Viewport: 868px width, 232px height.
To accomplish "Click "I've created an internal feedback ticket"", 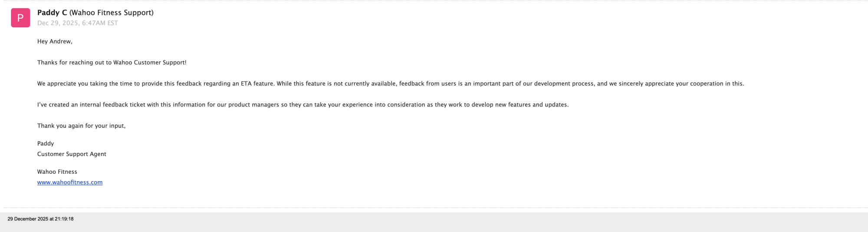I will click(91, 105).
